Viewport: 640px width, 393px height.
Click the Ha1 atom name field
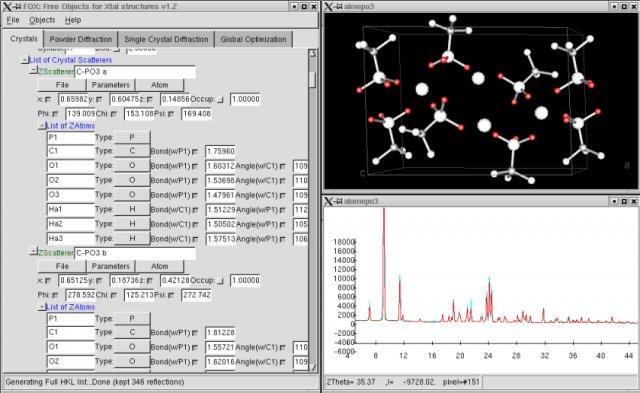tap(71, 209)
